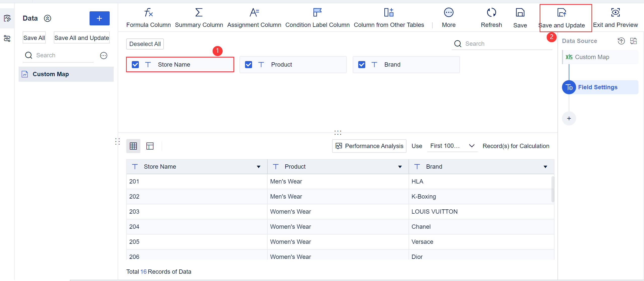Open Exit and Preview
The height and width of the screenshot is (281, 644).
615,18
